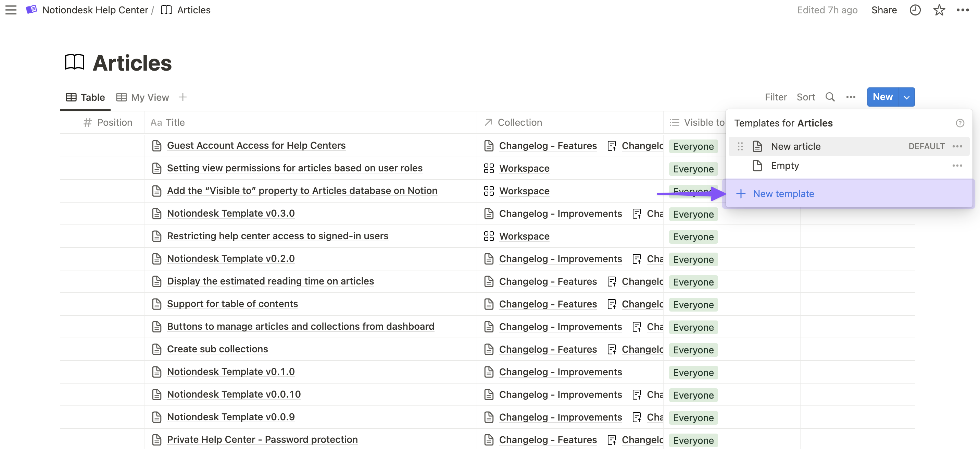Click the plus icon of New template
Viewport: 980px width, 449px height.
740,194
